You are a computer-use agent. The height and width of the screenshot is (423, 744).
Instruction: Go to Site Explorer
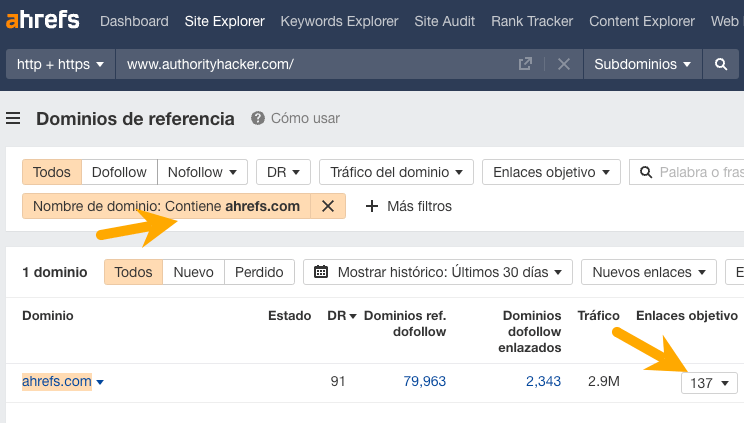point(224,21)
